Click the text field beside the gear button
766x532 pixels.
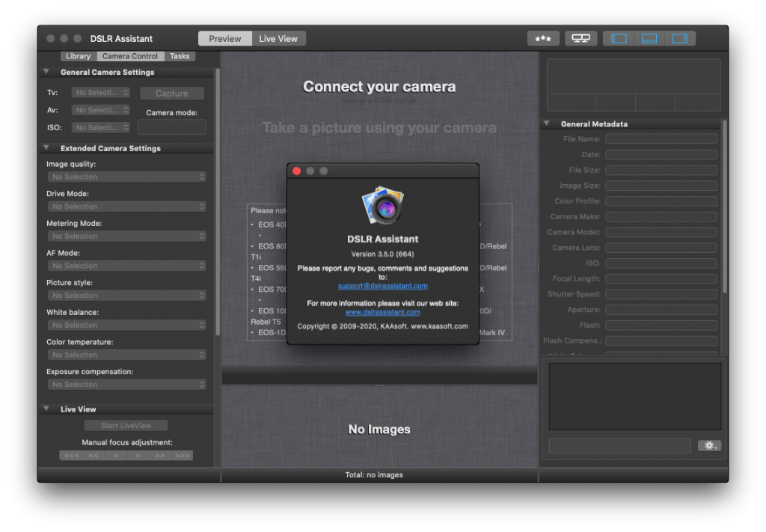[x=620, y=445]
